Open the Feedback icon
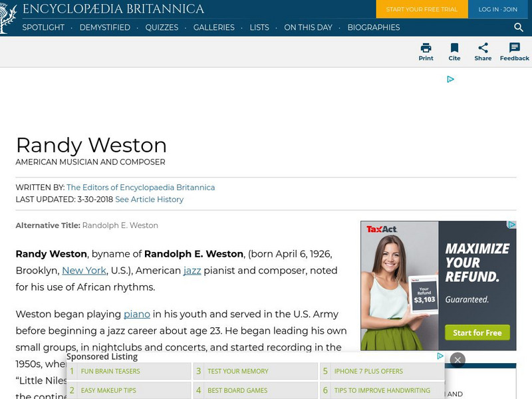The image size is (532, 399). pyautogui.click(x=514, y=48)
